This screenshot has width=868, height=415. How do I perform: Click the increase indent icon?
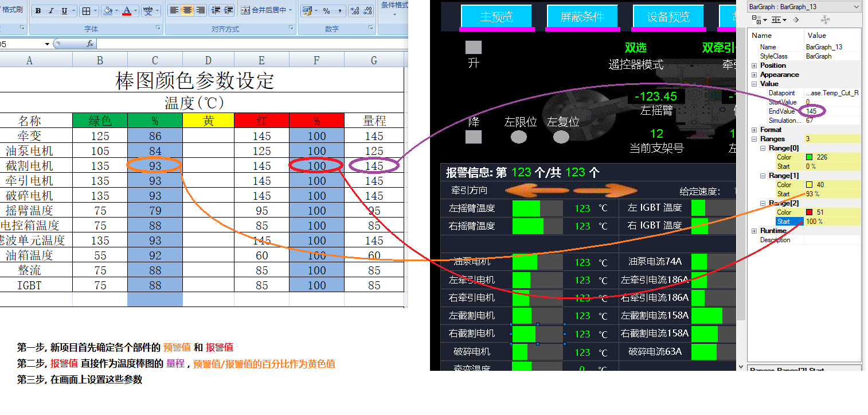click(228, 10)
